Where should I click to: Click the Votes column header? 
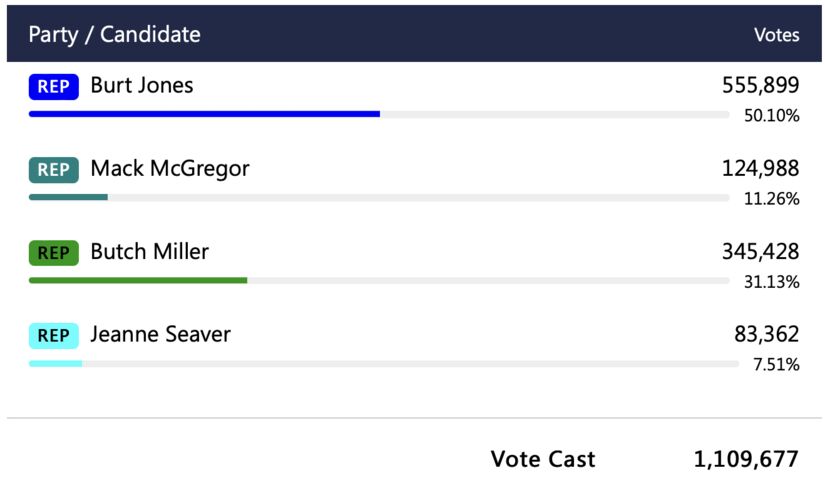pos(776,35)
